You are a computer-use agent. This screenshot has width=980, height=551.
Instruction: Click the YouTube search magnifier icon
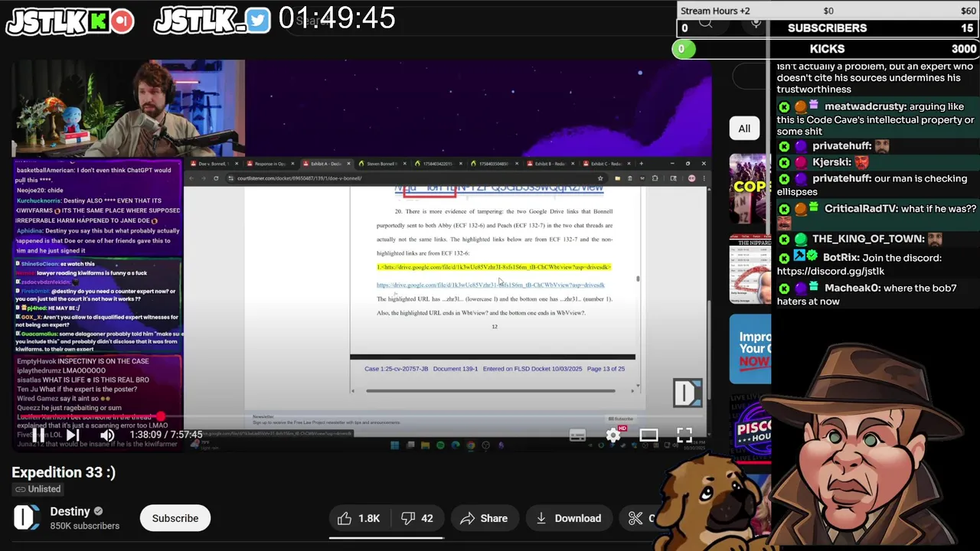(x=705, y=23)
